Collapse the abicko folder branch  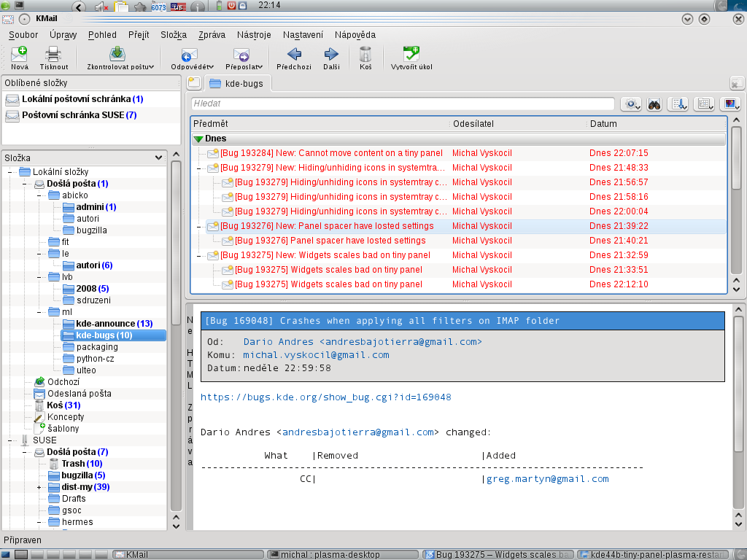tap(39, 195)
